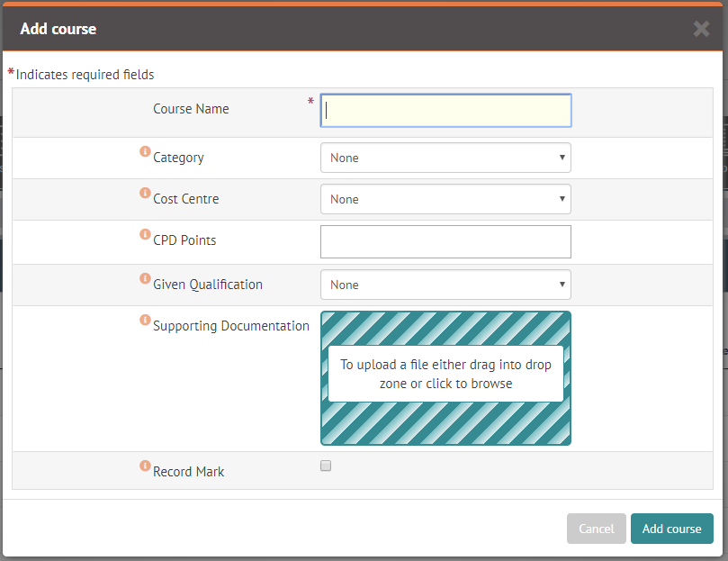
Task: Open the Given Qualification dropdown
Action: pyautogui.click(x=445, y=285)
